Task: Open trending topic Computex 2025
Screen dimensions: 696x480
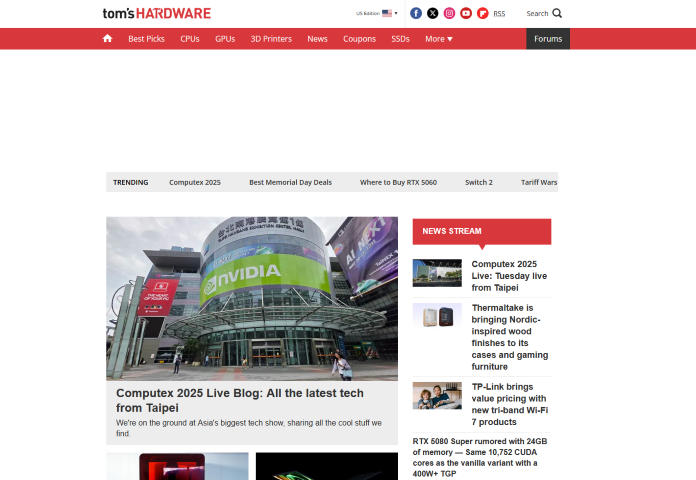Action: click(x=195, y=182)
